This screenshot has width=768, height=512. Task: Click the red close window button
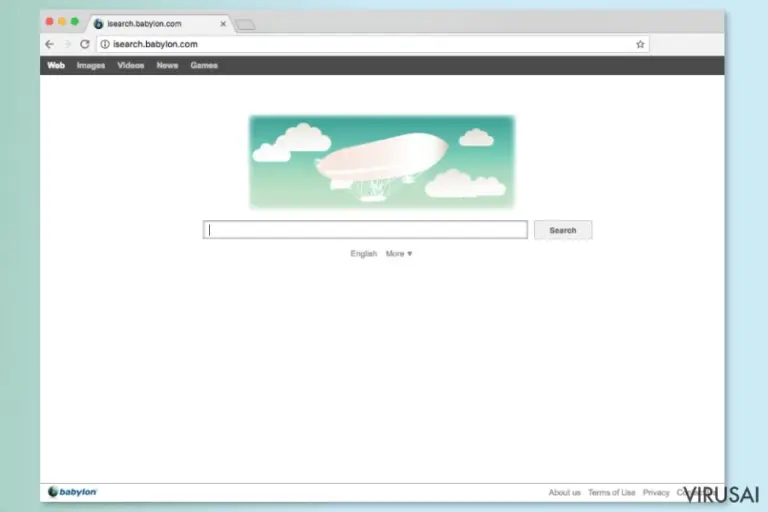[x=49, y=22]
